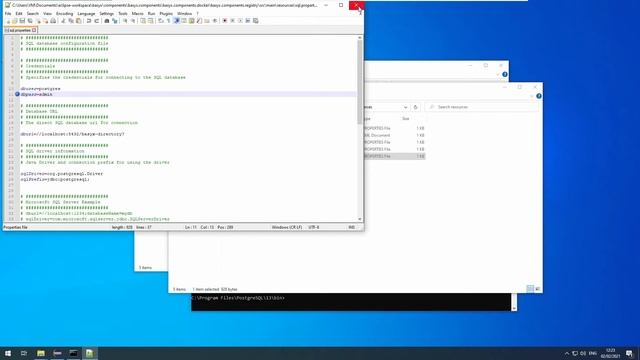Close the sql.properties tab with its X

pyautogui.click(x=34, y=30)
